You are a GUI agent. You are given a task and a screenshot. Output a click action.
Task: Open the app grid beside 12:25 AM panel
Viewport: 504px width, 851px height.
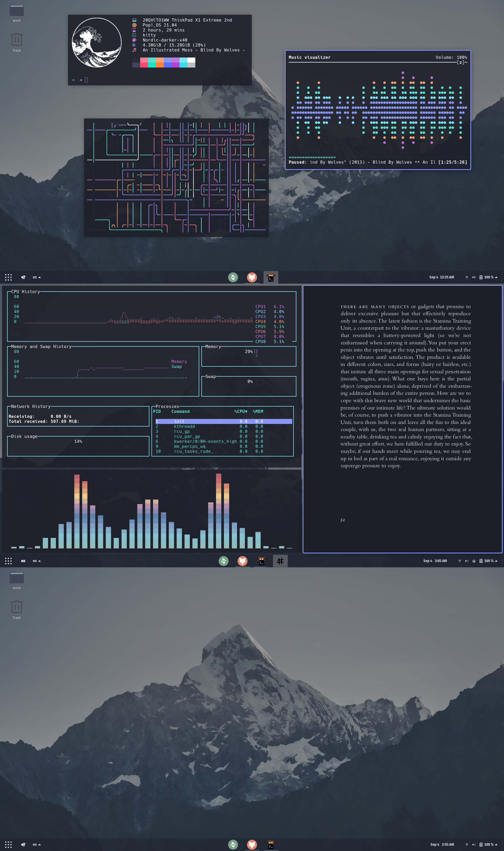pyautogui.click(x=8, y=277)
